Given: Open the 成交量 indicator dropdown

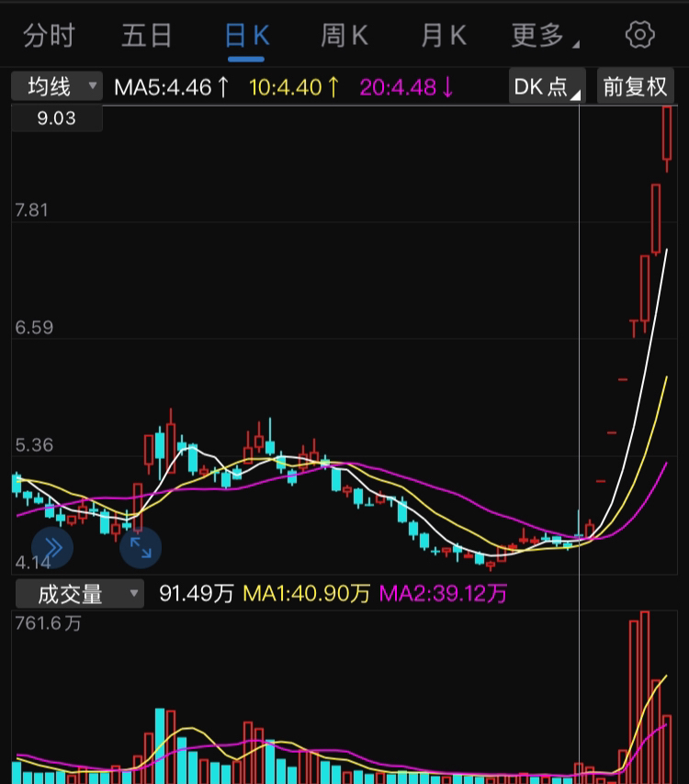Looking at the screenshot, I should click(80, 594).
